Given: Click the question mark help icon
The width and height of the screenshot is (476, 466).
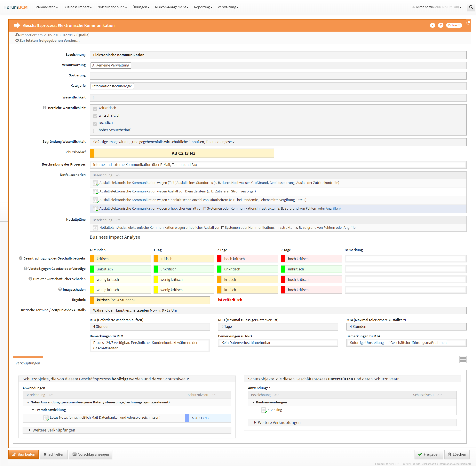Looking at the screenshot, I should (440, 25).
